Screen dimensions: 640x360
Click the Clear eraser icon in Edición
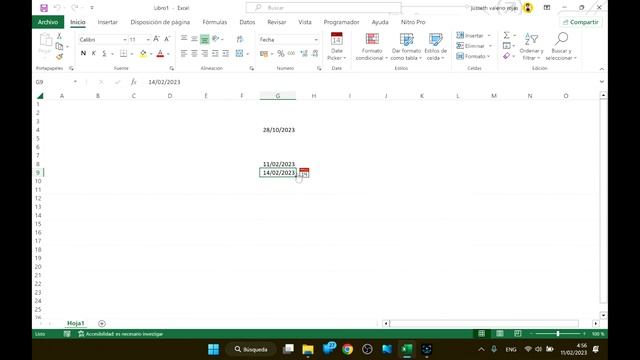(507, 56)
